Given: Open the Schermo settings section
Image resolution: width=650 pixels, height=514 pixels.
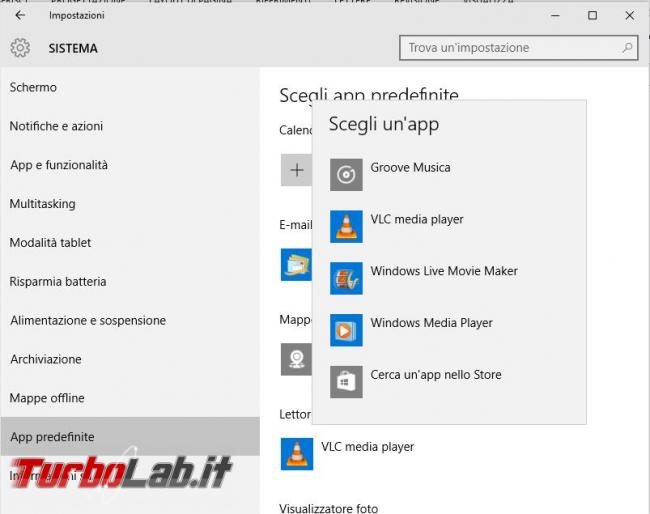Looking at the screenshot, I should pyautogui.click(x=130, y=87).
